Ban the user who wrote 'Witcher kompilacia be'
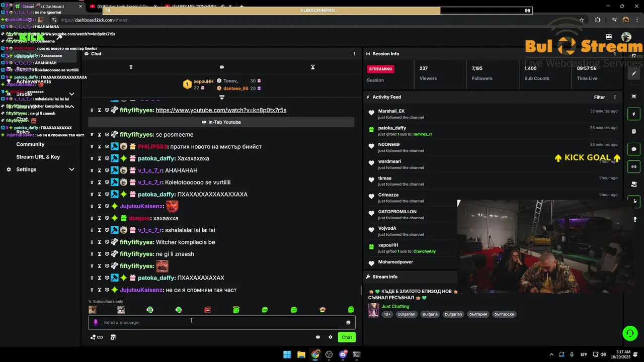644x362 pixels. point(107,242)
